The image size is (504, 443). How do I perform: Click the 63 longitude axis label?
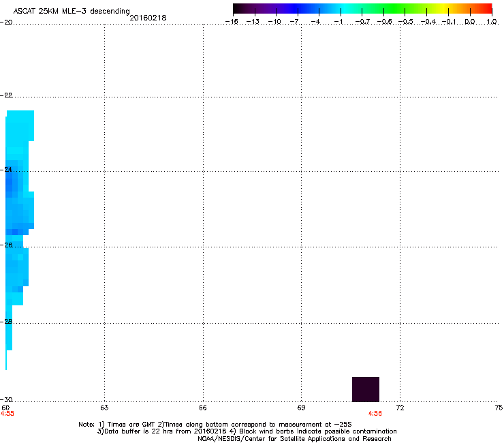[104, 408]
